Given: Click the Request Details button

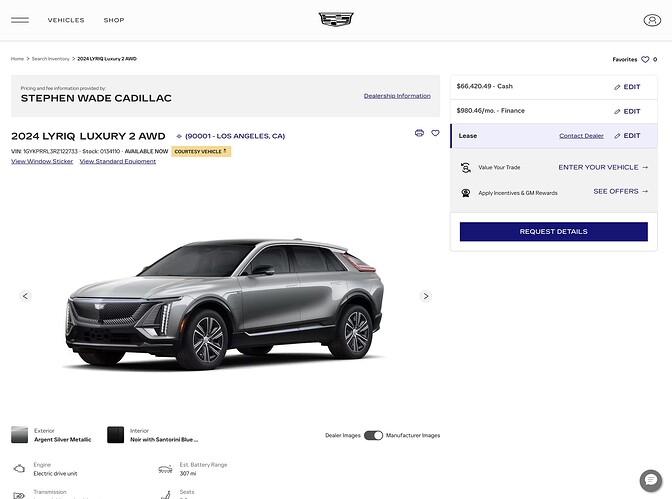Looking at the screenshot, I should click(553, 232).
